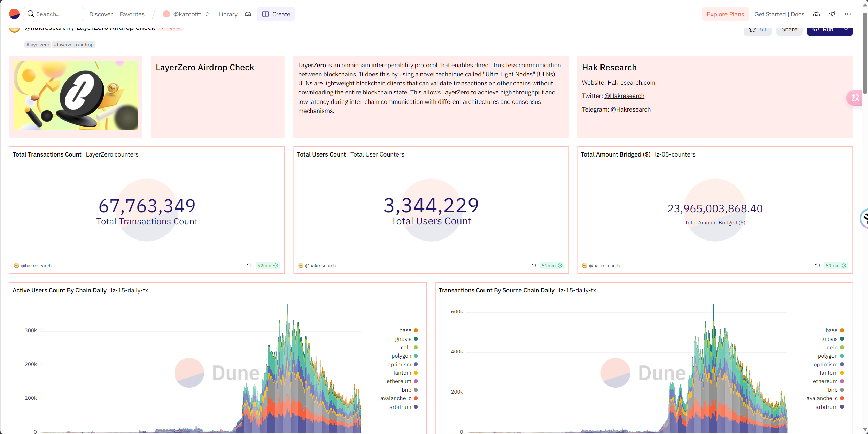Expand the @kazoottt account switcher
Viewport: 868px width, 434px height.
(186, 14)
